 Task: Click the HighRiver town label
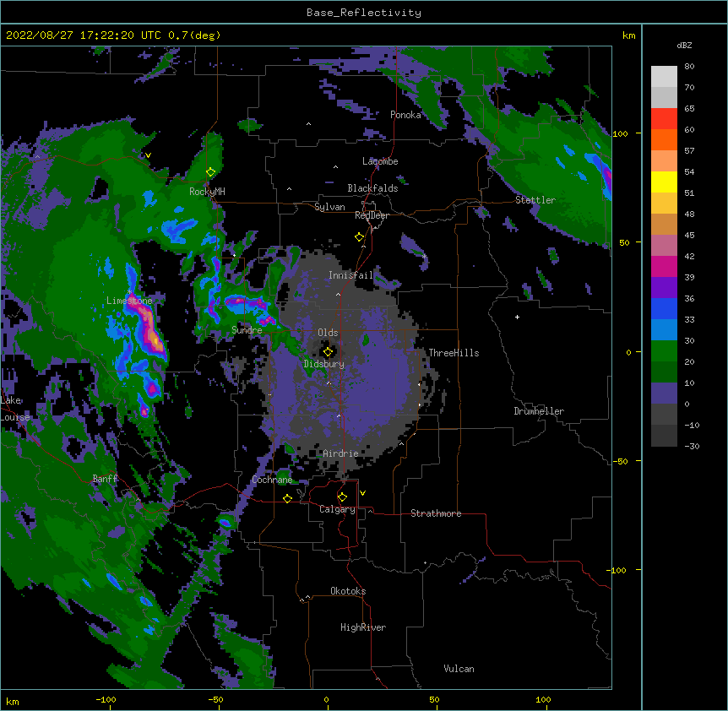coord(363,627)
